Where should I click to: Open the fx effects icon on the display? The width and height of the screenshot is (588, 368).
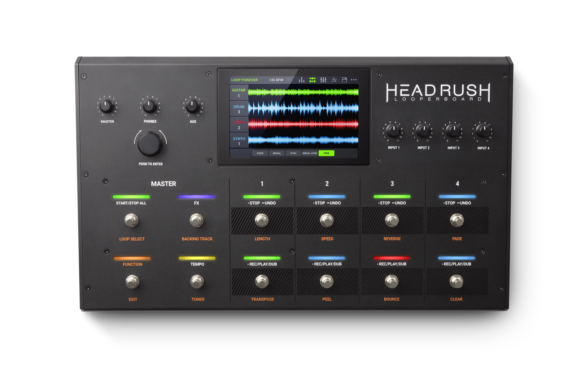pos(334,80)
